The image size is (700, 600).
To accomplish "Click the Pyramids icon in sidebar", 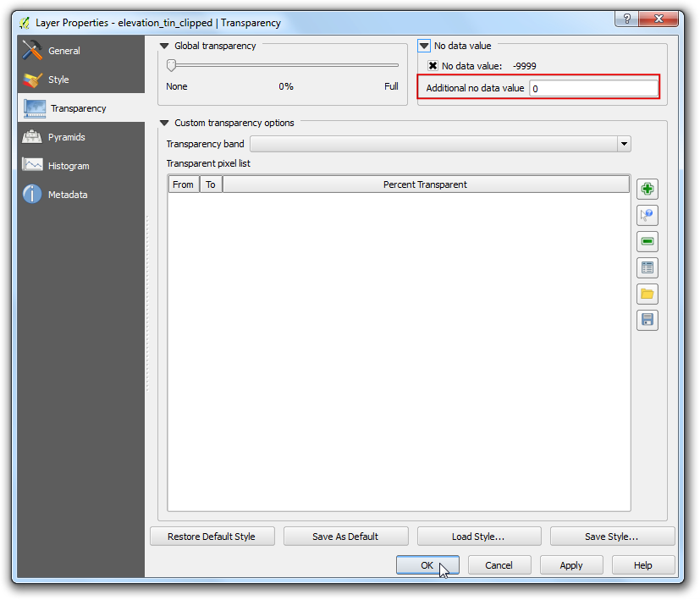I will click(x=32, y=136).
